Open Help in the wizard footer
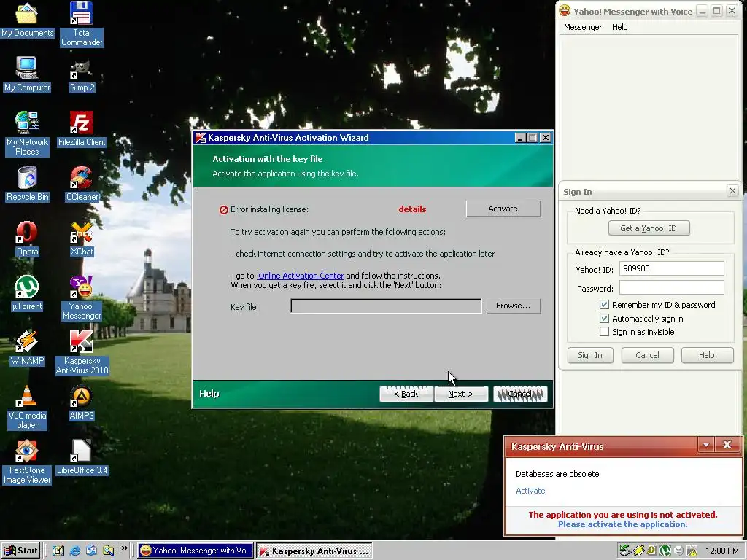 click(x=209, y=393)
